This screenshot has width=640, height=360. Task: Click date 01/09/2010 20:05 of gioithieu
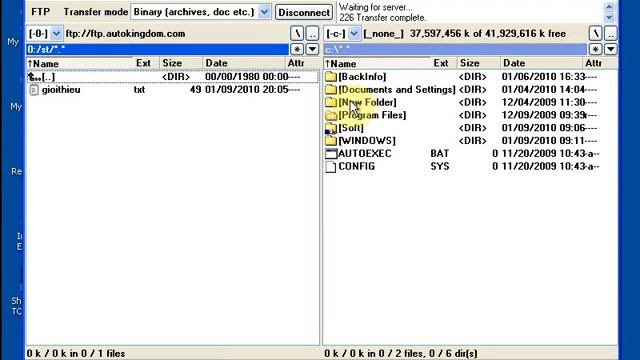pos(247,89)
